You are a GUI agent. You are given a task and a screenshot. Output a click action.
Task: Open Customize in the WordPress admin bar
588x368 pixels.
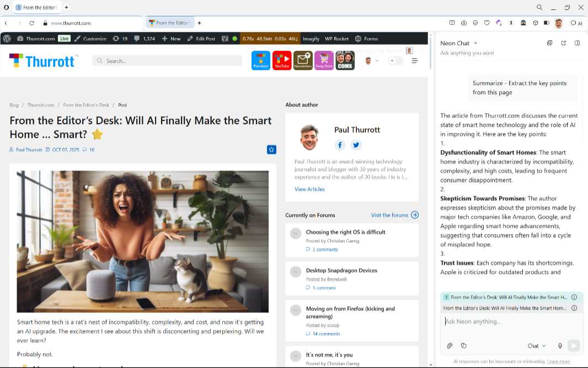90,39
